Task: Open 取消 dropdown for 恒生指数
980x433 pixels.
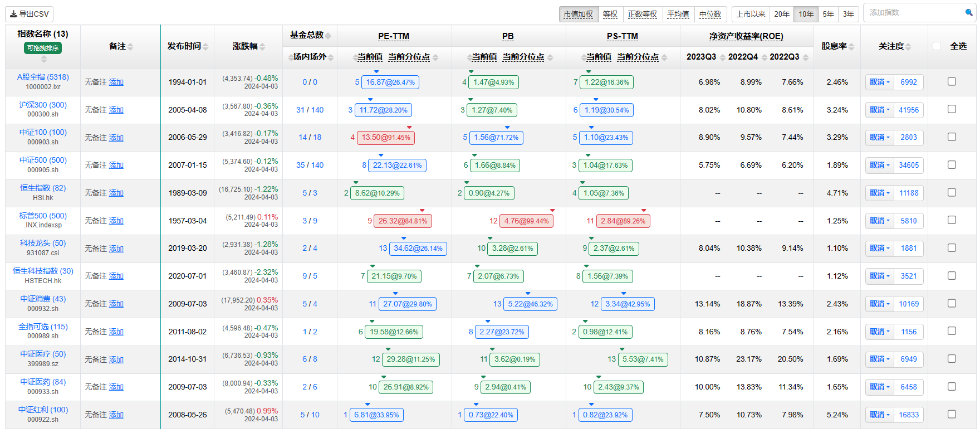Action: click(x=880, y=193)
